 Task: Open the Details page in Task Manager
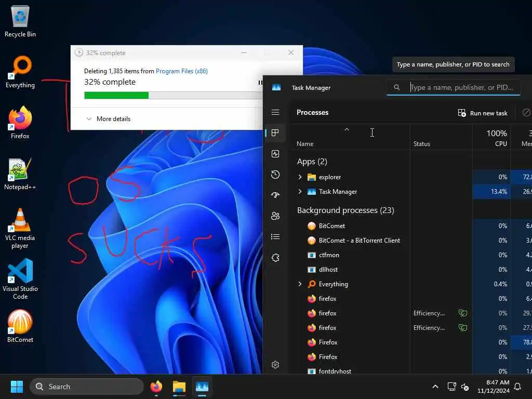coord(275,236)
